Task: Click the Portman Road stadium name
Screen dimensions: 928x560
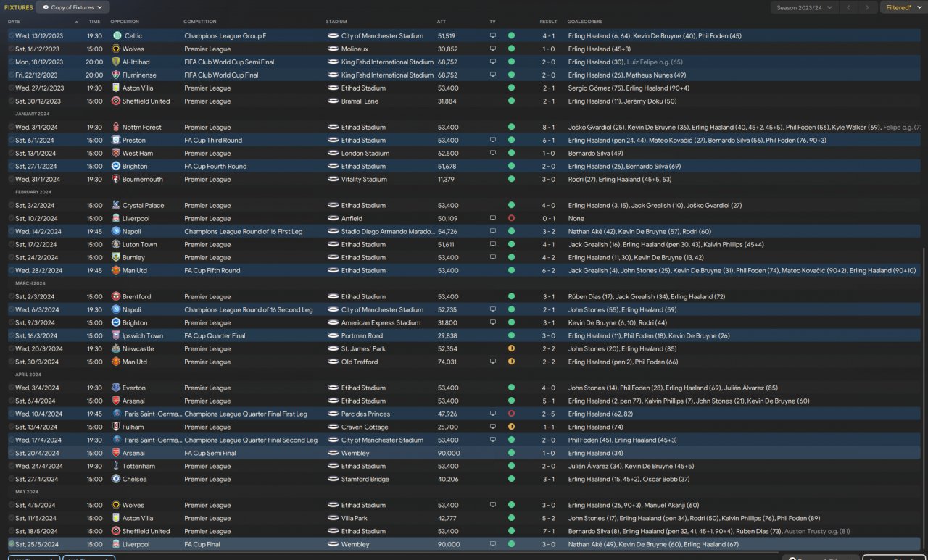Action: pyautogui.click(x=362, y=335)
